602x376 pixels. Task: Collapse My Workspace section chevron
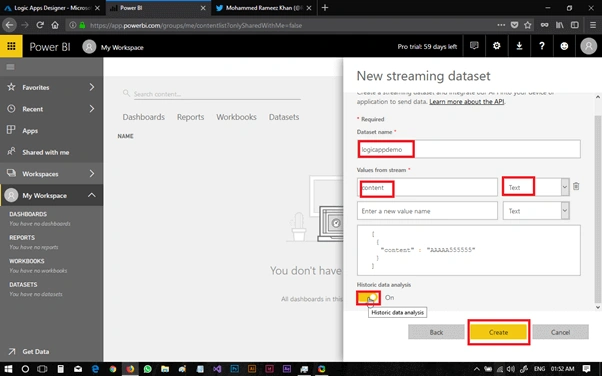point(92,195)
